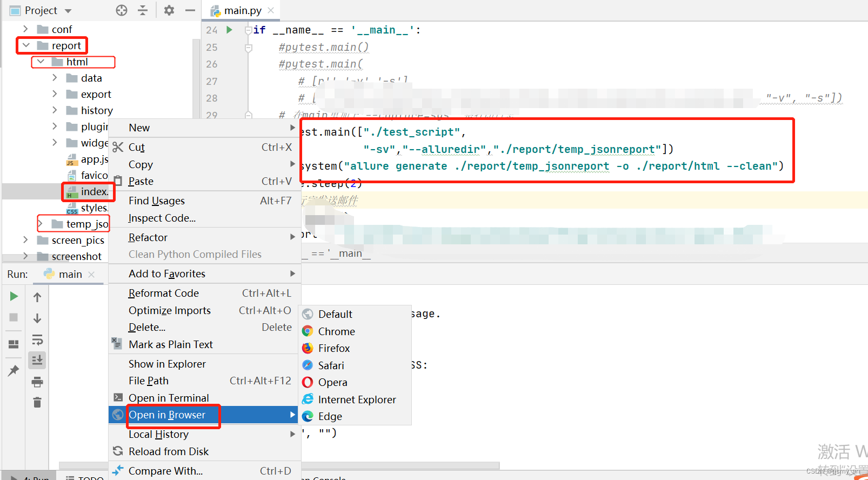The height and width of the screenshot is (480, 868).
Task: Click the locate/select opened file icon in Project toolbar
Action: [122, 10]
